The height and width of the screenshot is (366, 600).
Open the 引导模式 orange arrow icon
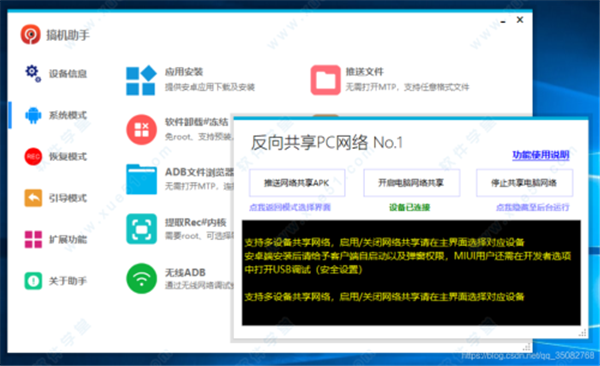[33, 198]
